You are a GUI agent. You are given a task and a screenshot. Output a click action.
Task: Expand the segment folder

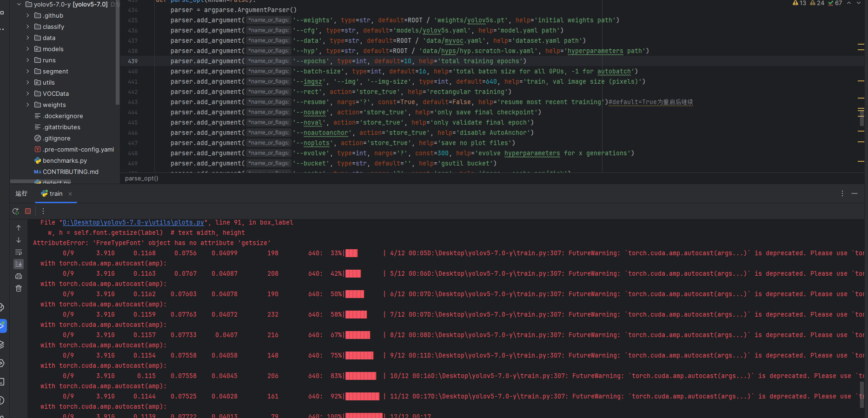28,71
